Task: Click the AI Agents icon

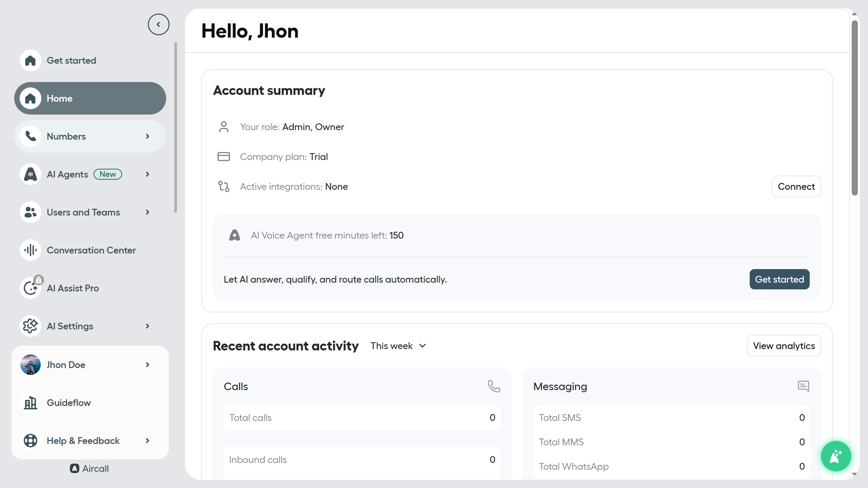Action: coord(31,174)
